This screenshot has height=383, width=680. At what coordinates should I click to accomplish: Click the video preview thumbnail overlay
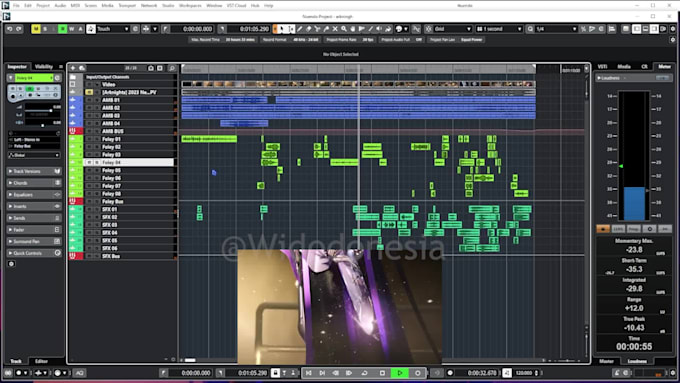pyautogui.click(x=340, y=307)
